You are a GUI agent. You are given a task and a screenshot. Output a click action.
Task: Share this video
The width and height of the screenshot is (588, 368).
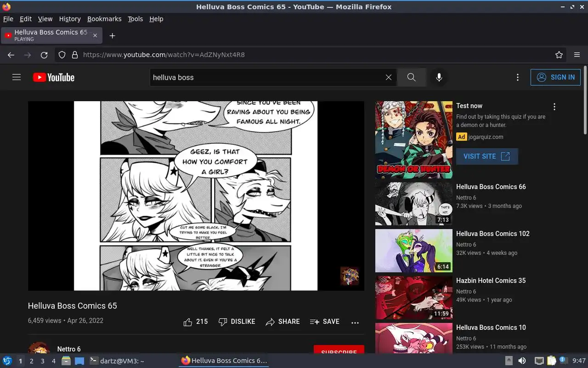tap(283, 322)
